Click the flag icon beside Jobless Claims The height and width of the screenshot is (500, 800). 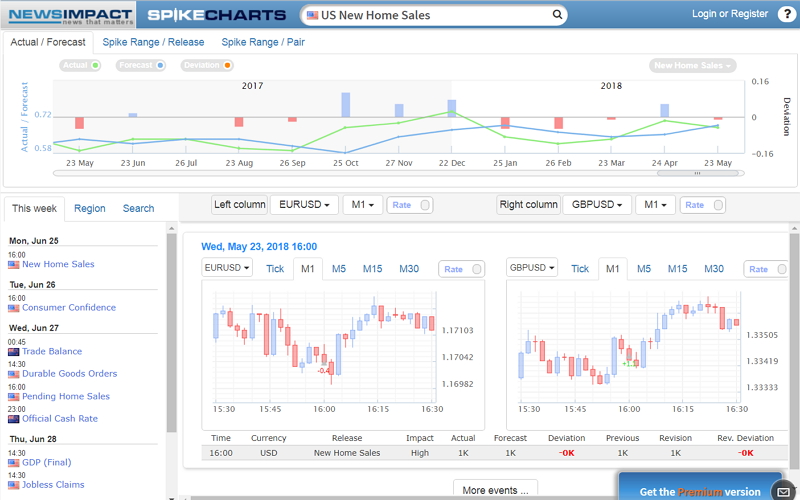pyautogui.click(x=14, y=485)
